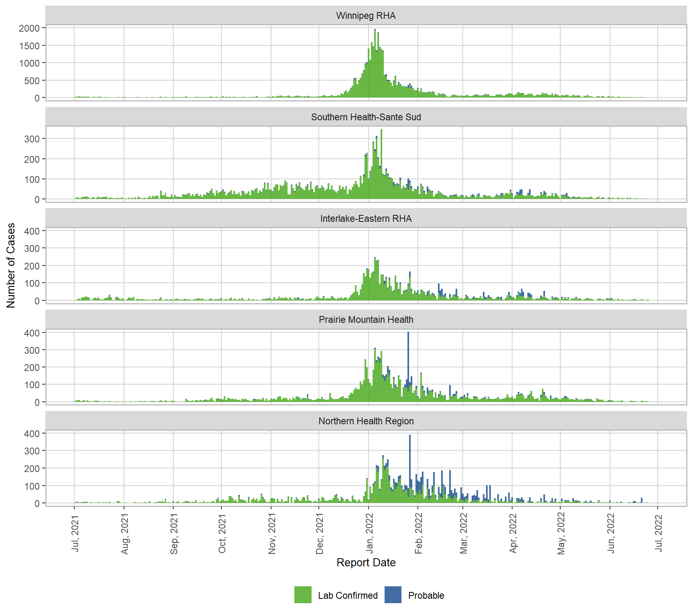Select the Interlake-Eastern RHA panel header
This screenshot has width=693, height=616.
(x=366, y=219)
